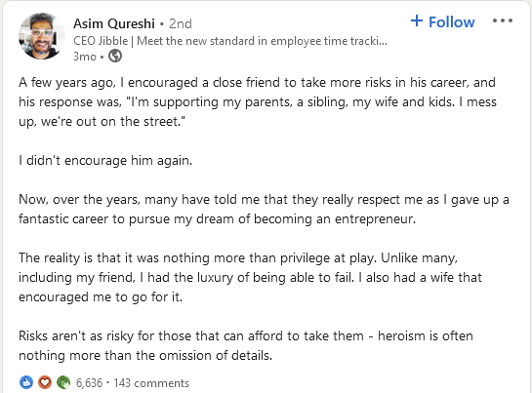The image size is (532, 393).
Task: Click the paragraph starting "A few years ago"
Action: click(x=258, y=101)
